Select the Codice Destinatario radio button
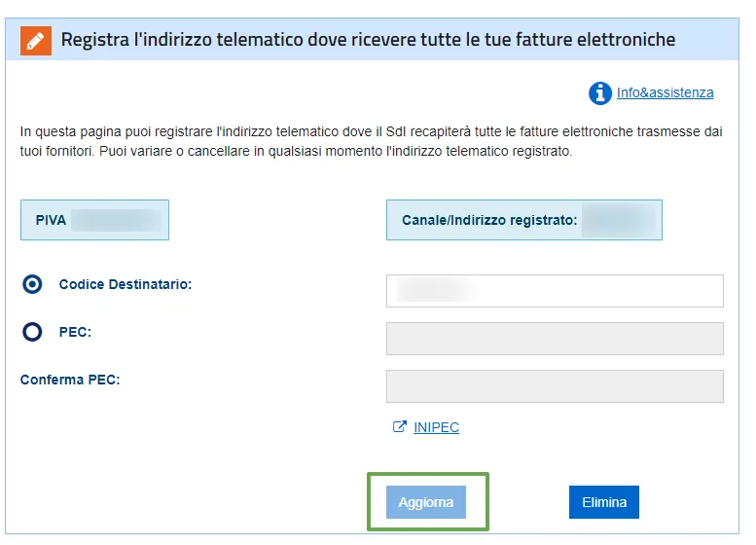 (32, 284)
